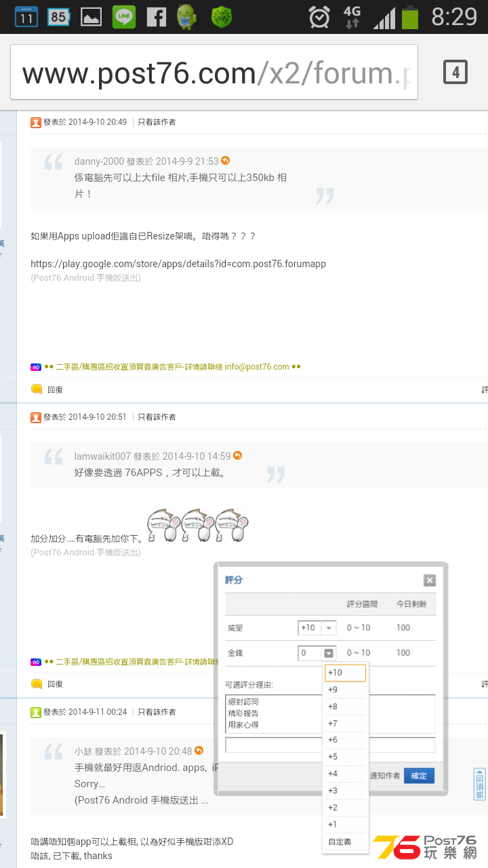
Task: Choose +5 from the 金錢 dropdown list
Action: [346, 757]
